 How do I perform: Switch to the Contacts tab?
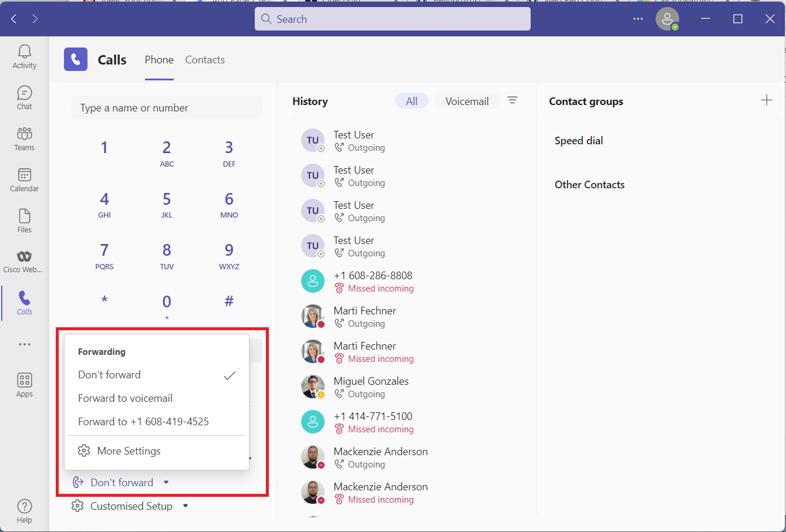205,60
